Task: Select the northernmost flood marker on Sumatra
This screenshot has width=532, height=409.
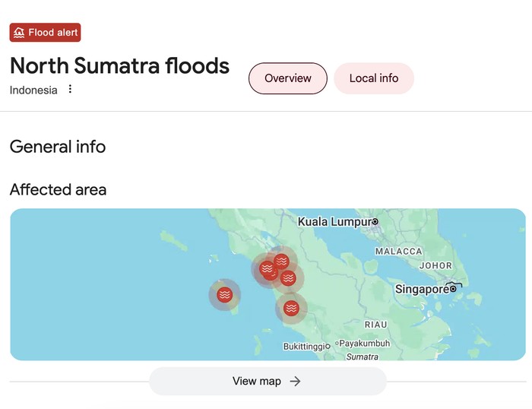Action: coord(281,262)
